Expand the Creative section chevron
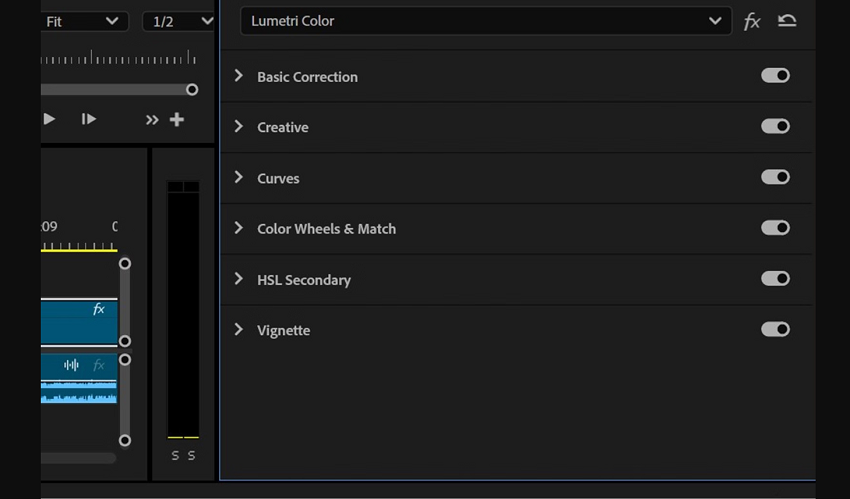This screenshot has height=499, width=850. pos(239,126)
